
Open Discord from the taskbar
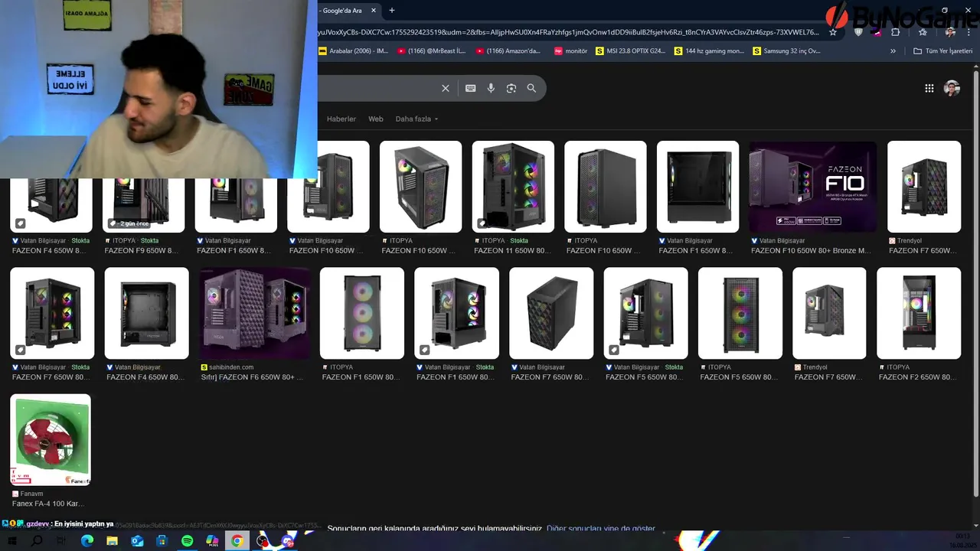click(x=288, y=541)
